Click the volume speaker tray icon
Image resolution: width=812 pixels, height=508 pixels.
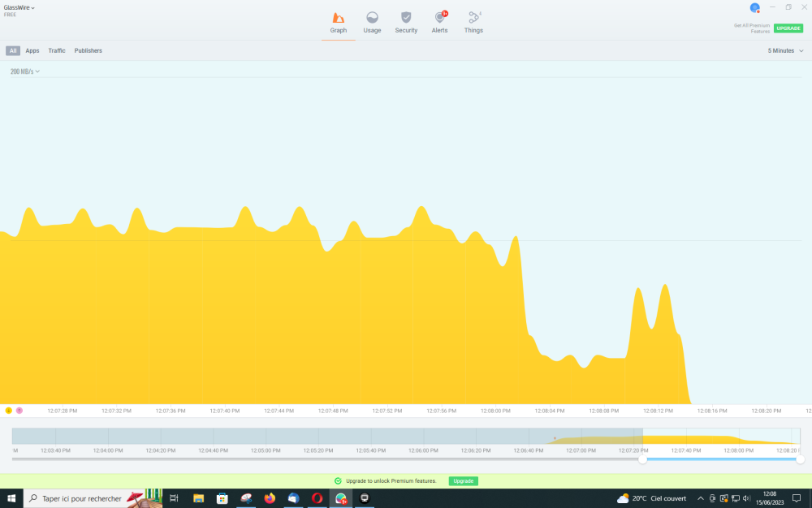[x=746, y=498]
